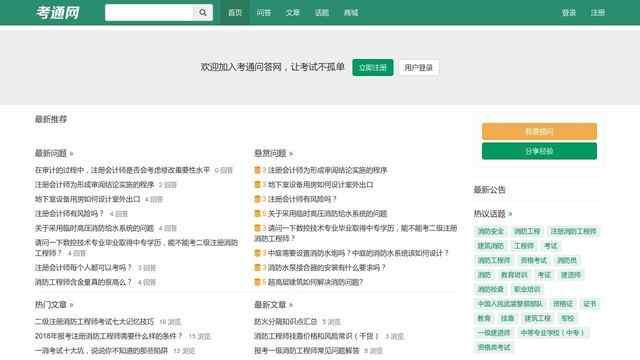Click the white 用户登录 button
This screenshot has height=360, width=640.
(419, 67)
